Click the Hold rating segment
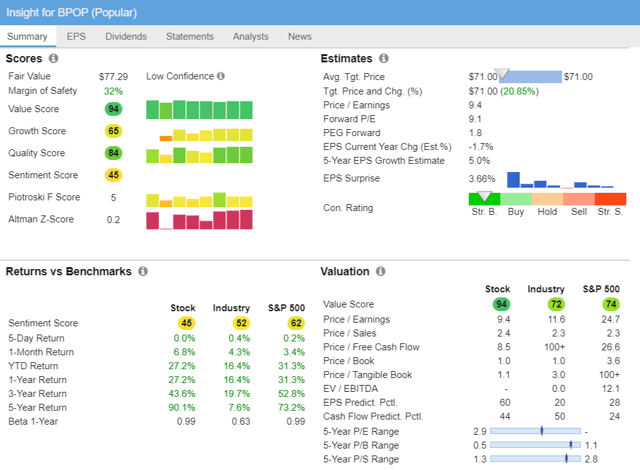The width and height of the screenshot is (640, 470). tap(547, 199)
